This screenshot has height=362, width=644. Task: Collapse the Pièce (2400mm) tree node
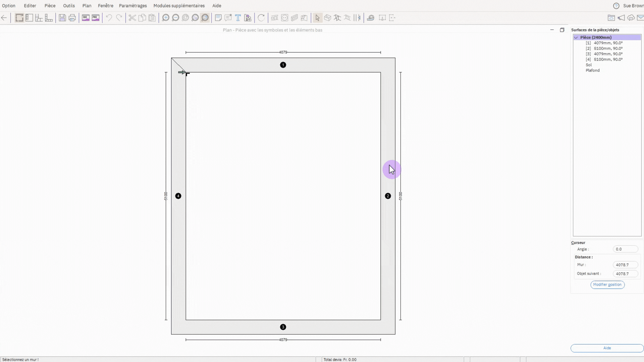[x=576, y=38]
